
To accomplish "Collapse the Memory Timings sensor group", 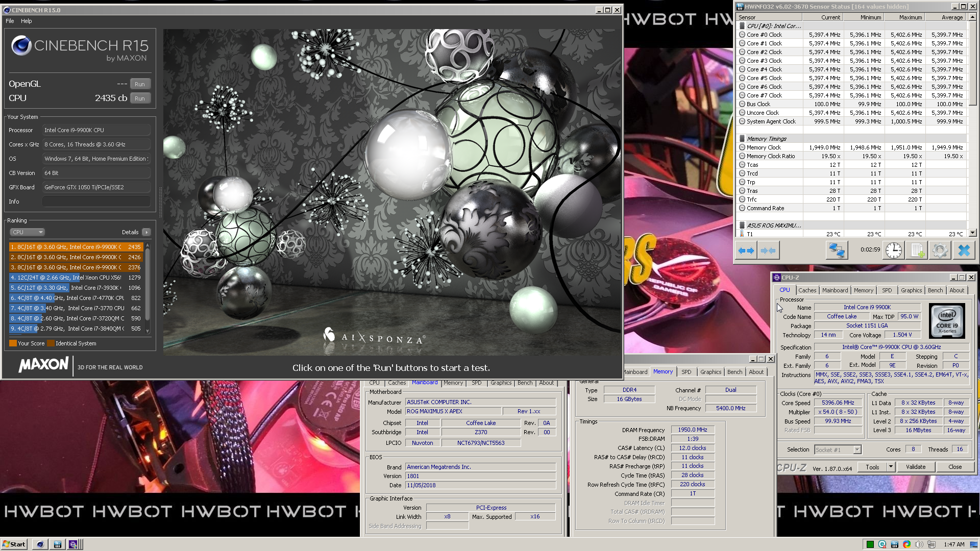I will pos(742,139).
